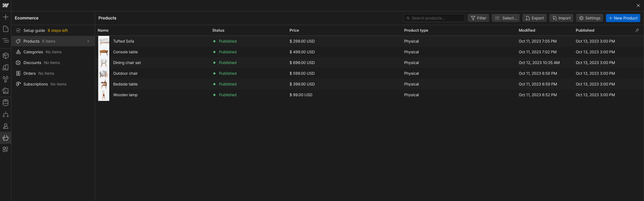Open the Apps grid icon
The image size is (644, 201).
pos(6,149)
